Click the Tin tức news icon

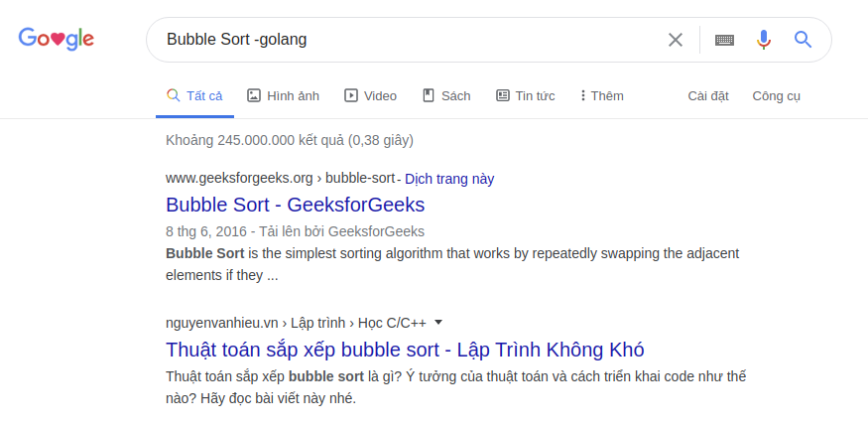point(503,95)
